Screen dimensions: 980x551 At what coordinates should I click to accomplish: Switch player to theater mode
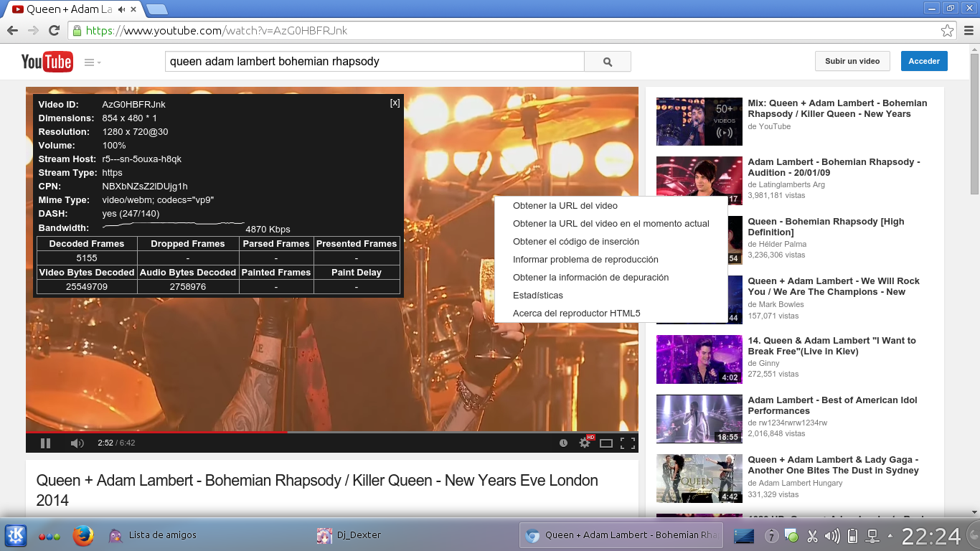coord(606,443)
